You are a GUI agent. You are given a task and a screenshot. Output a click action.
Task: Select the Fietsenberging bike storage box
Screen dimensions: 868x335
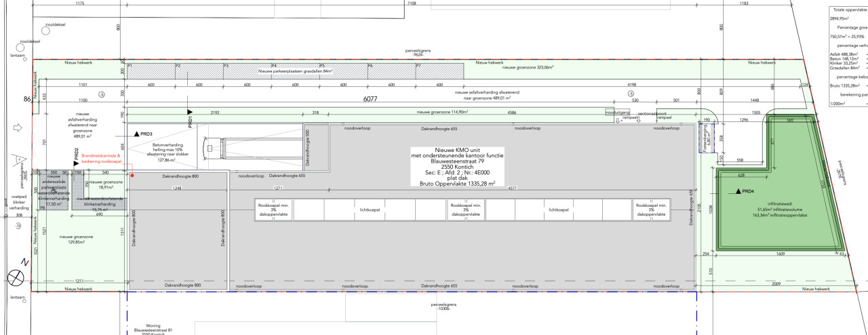707,139
